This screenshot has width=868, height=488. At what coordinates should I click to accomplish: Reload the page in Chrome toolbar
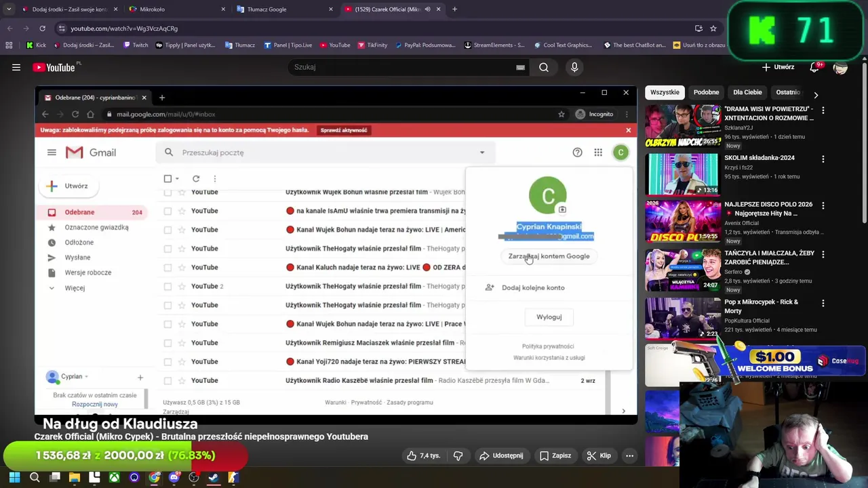[x=42, y=28]
